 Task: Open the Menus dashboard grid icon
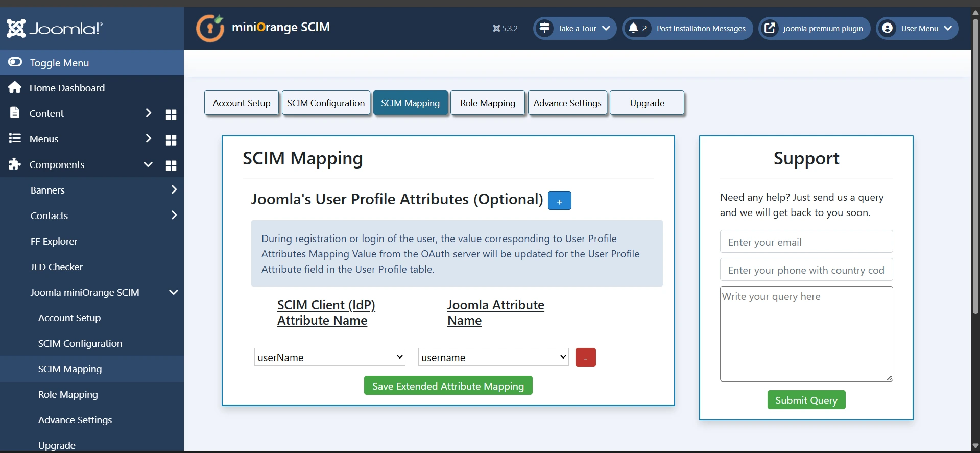[171, 140]
